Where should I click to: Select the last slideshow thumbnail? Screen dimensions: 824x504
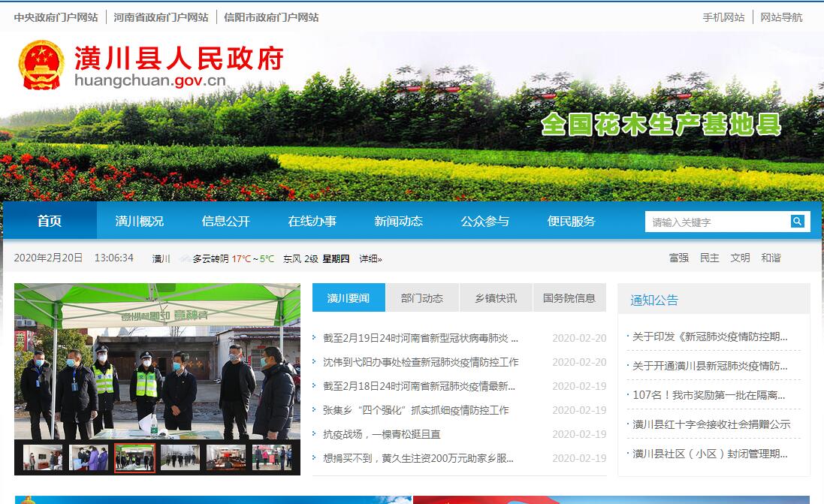(272, 457)
